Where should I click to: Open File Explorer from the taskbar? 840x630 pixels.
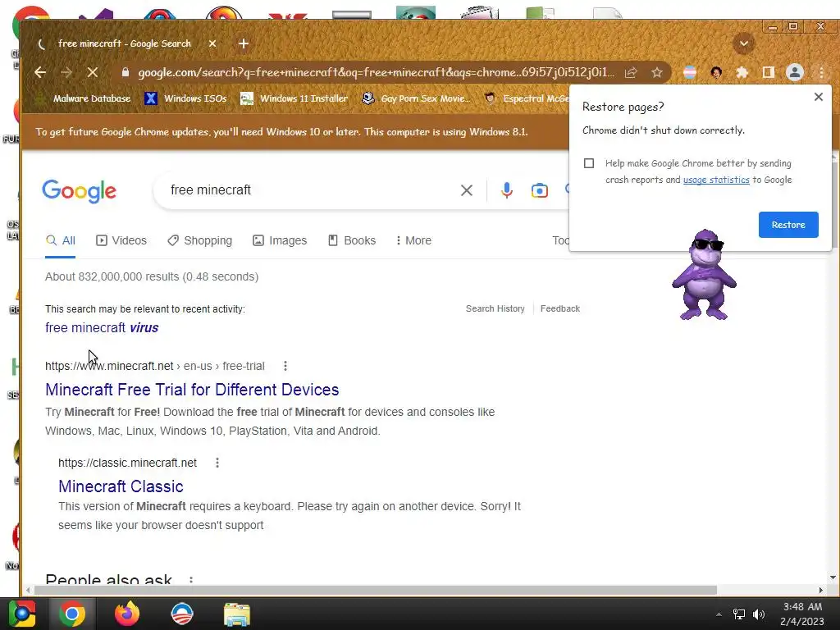point(236,614)
